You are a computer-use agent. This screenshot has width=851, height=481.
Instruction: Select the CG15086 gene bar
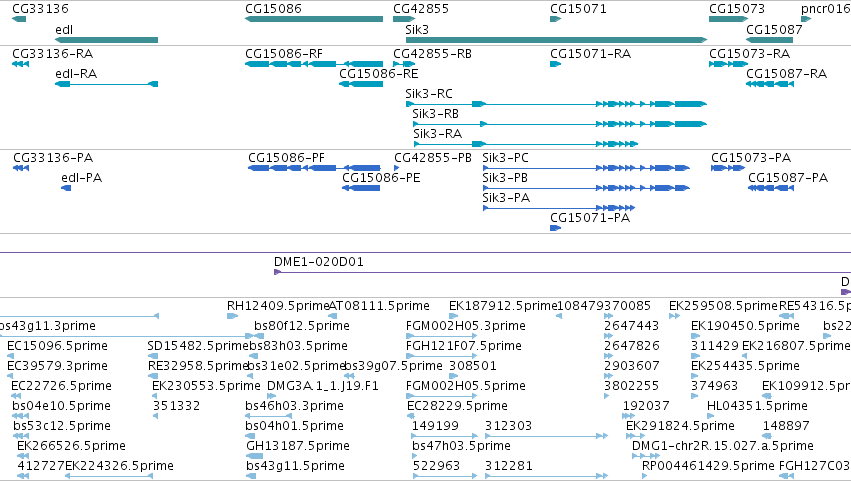point(314,19)
